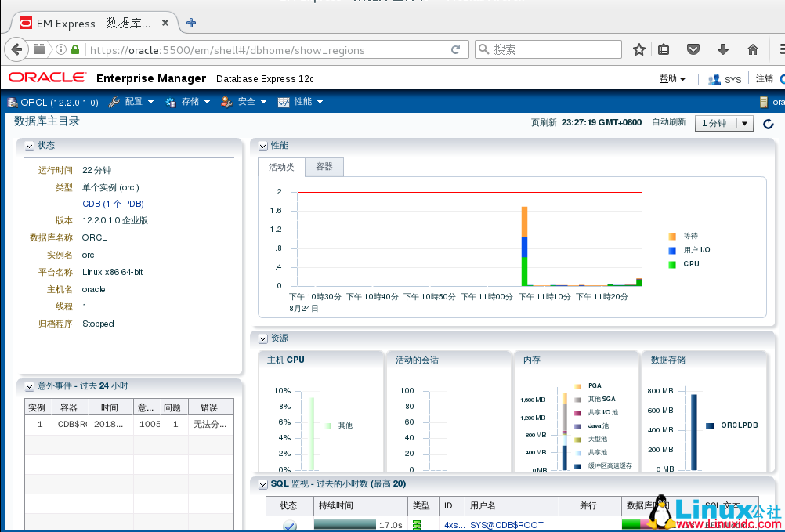Screen dimensions: 785x532
Task: Click the browser back navigation arrow
Action: [16, 49]
